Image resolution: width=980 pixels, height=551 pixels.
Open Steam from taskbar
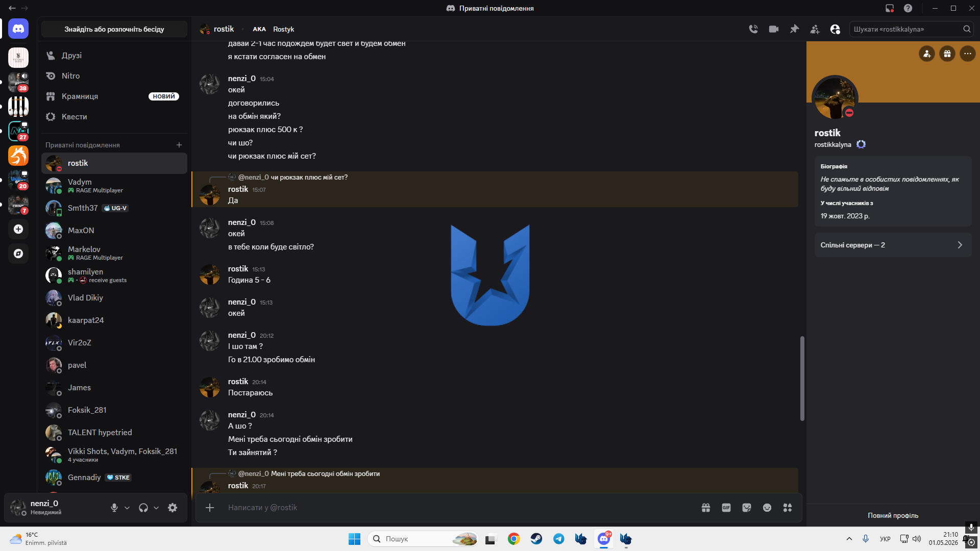[x=536, y=539]
